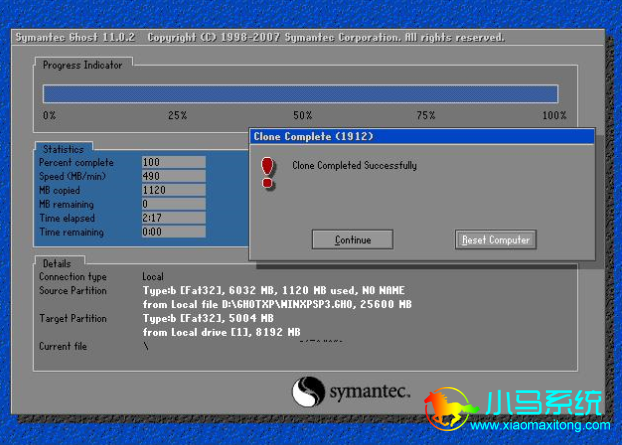Click the 75% progress marker
The height and width of the screenshot is (445, 622).
(426, 115)
